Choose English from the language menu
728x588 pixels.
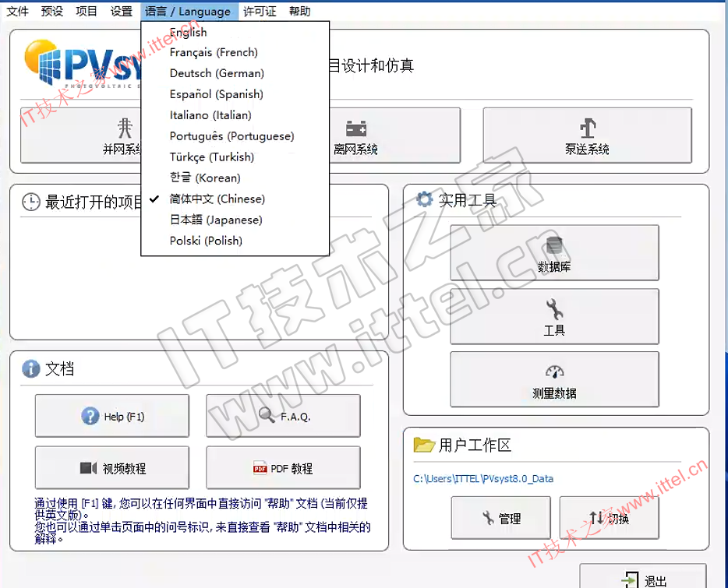189,32
